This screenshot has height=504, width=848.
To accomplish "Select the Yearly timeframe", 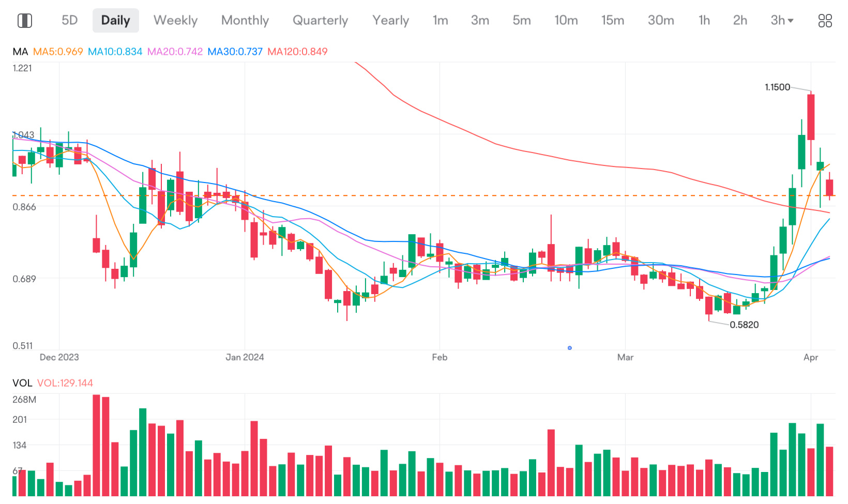I will click(x=390, y=20).
